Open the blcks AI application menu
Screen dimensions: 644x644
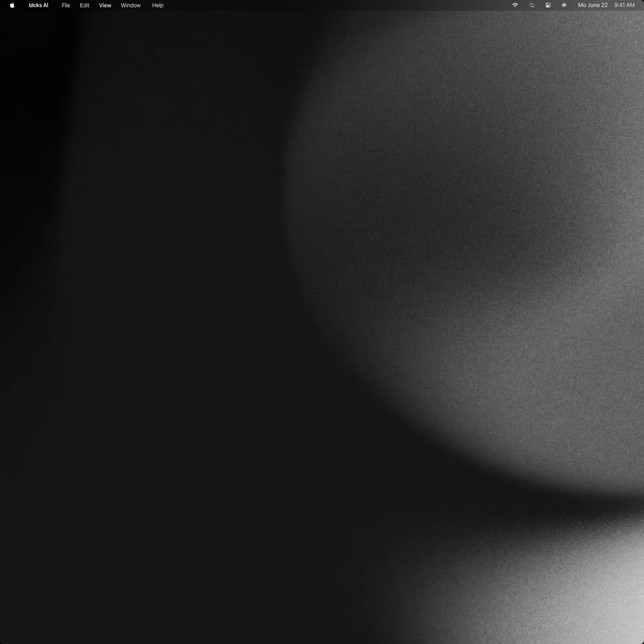38,5
